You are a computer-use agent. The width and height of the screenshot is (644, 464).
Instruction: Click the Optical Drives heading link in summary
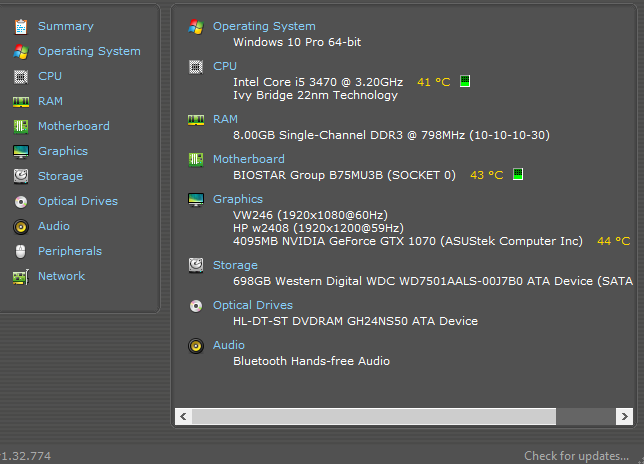pos(253,305)
